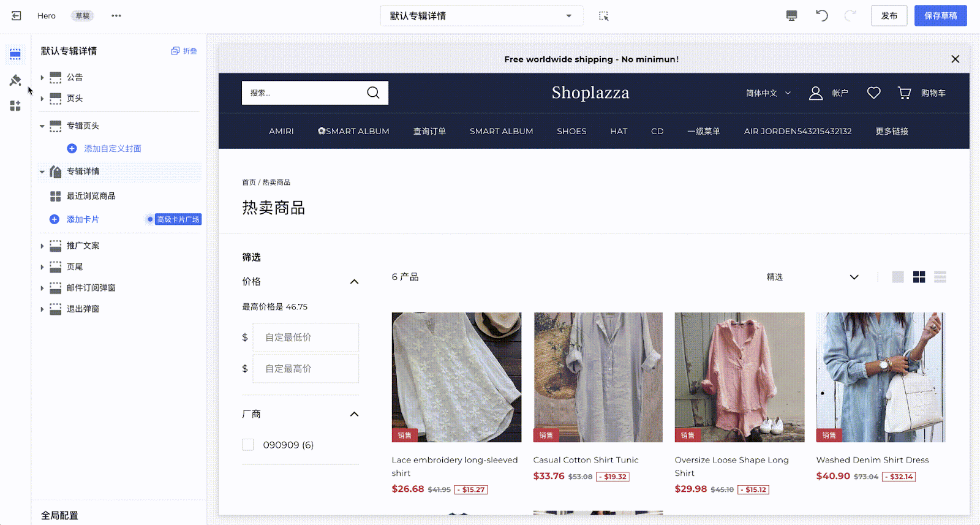Screen dimensions: 980x525
Task: Select the SHOES navigation menu item
Action: 571,131
